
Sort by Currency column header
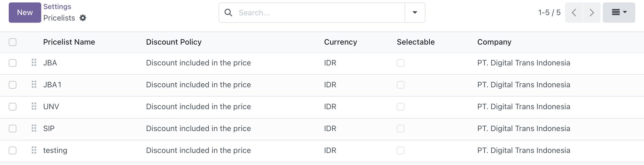coord(340,42)
